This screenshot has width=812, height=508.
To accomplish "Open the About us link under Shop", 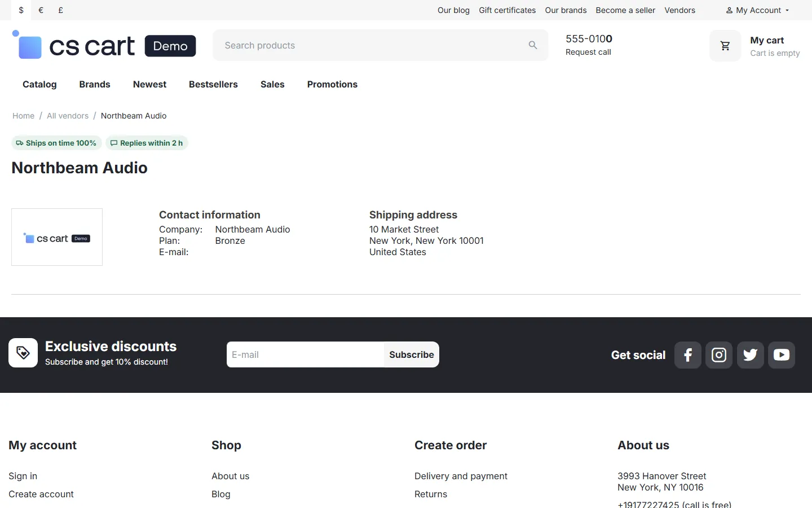I will tap(230, 476).
